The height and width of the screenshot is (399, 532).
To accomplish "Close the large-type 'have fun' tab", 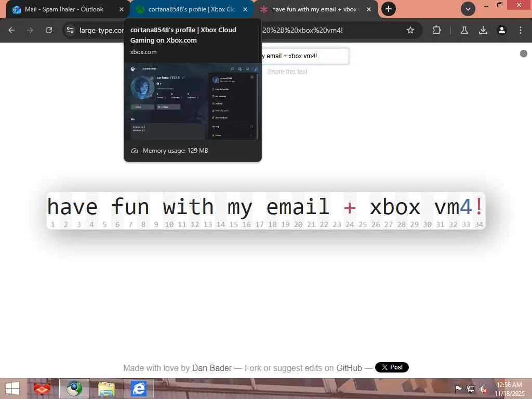I will [x=369, y=9].
